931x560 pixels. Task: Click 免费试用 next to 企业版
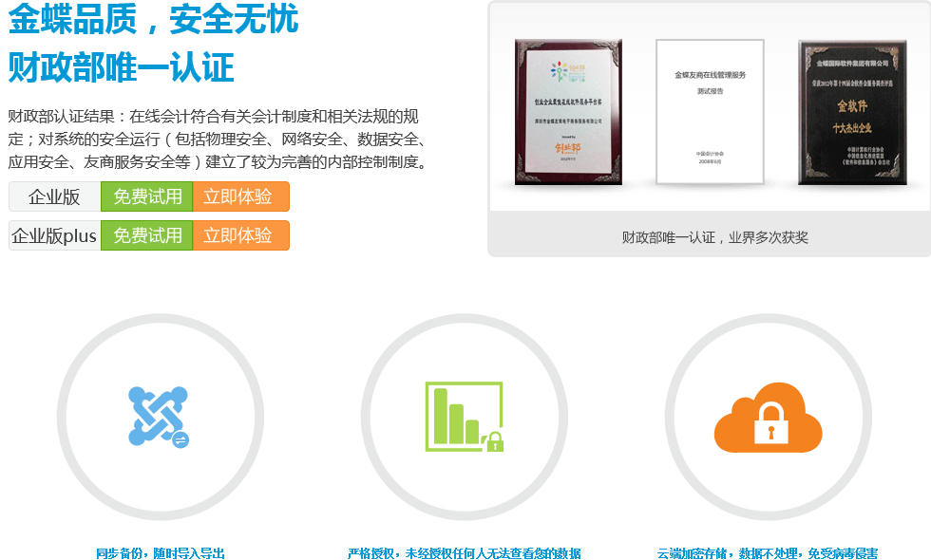tap(147, 196)
